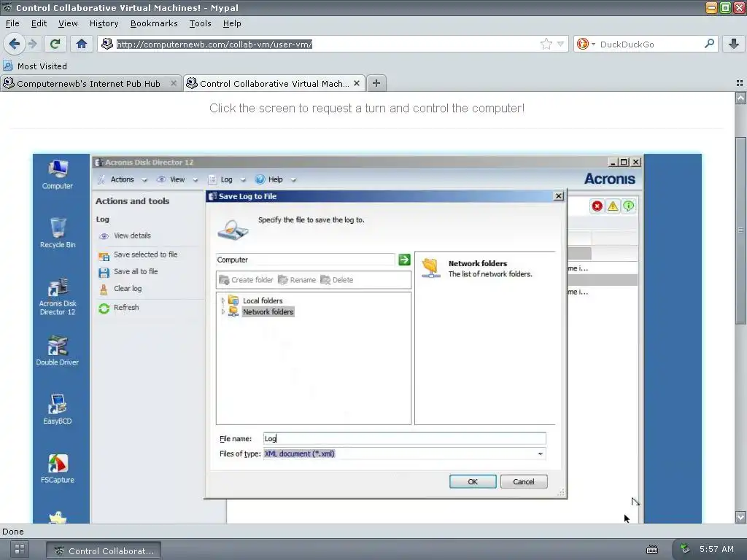
Task: Click the system tray network icon
Action: click(685, 548)
